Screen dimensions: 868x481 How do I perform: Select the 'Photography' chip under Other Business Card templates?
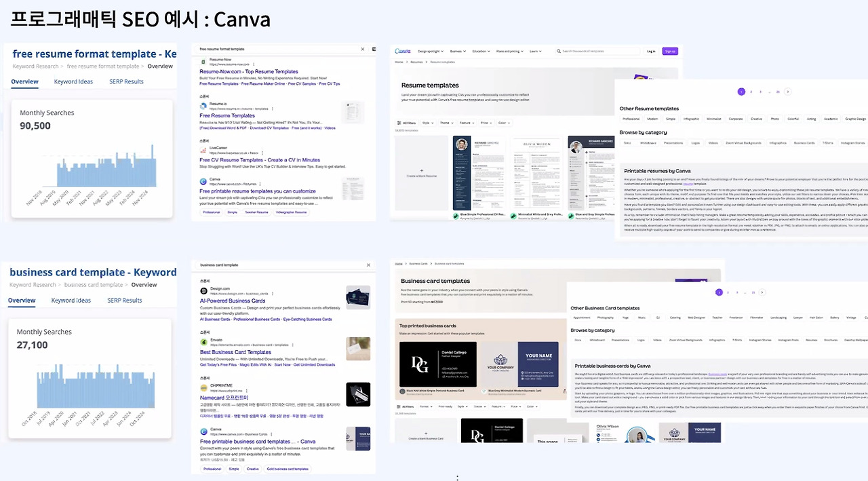coord(605,318)
